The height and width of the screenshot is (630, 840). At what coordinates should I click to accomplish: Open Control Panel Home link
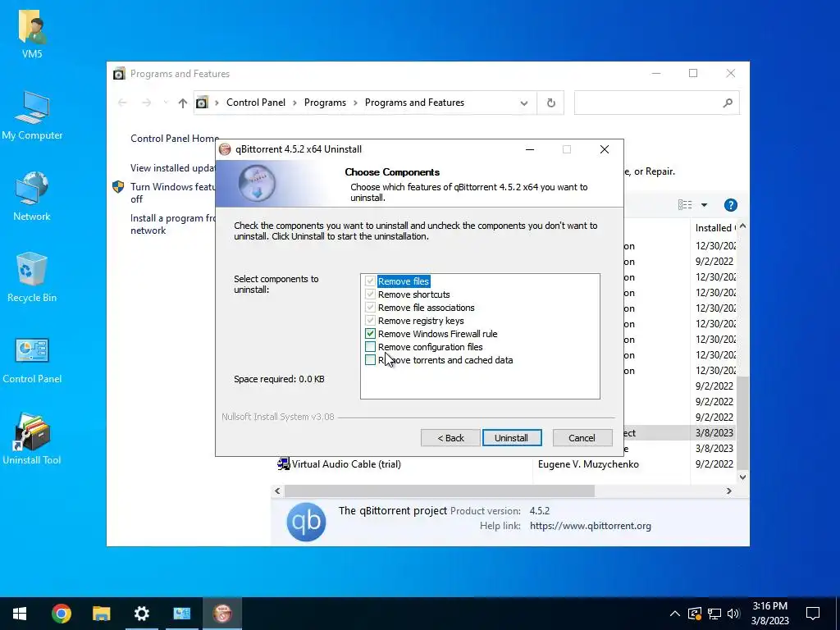pos(175,138)
